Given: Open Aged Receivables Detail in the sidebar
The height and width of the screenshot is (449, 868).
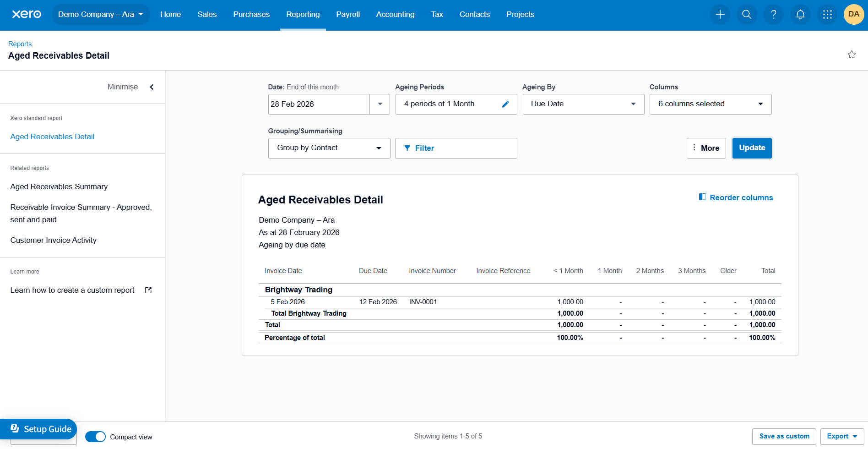Looking at the screenshot, I should pos(52,137).
